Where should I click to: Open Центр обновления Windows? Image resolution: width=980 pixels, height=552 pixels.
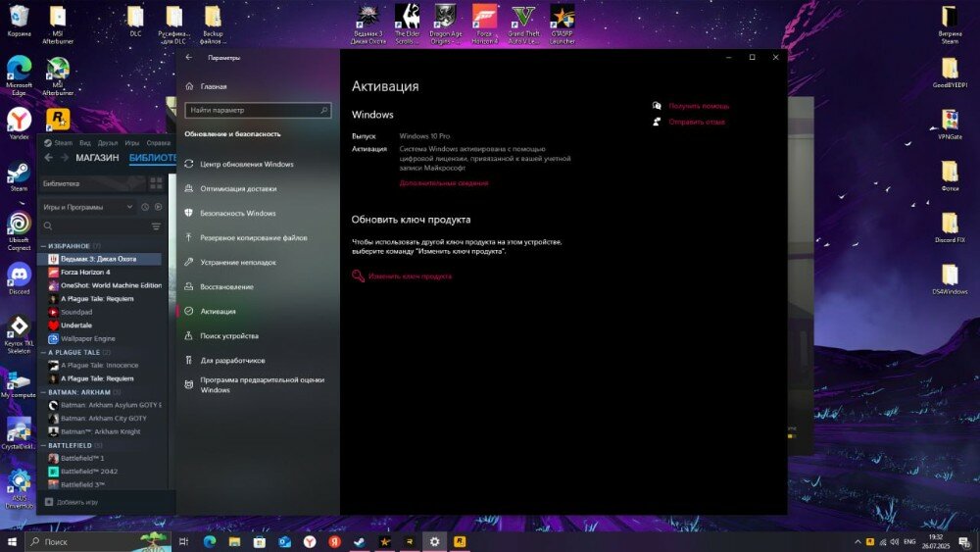click(246, 164)
